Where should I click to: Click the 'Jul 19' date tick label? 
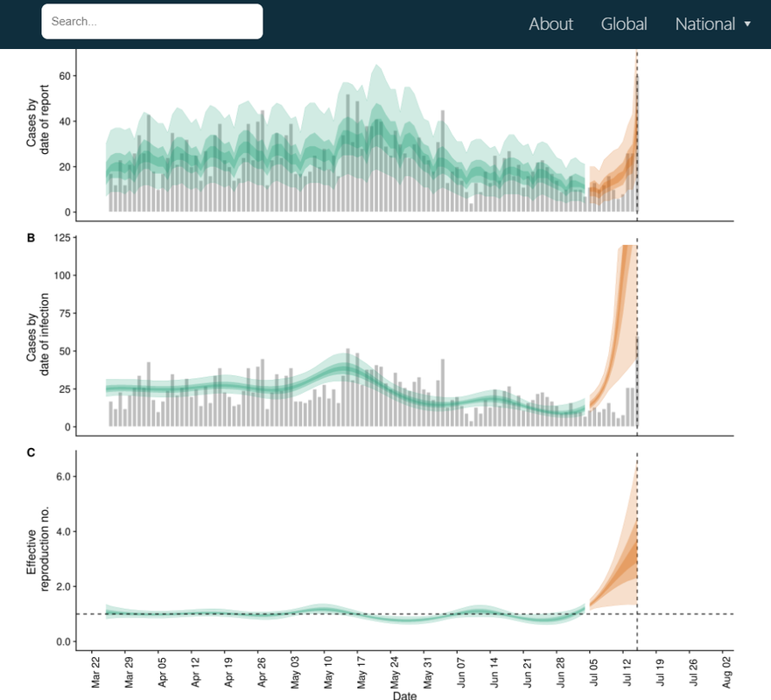tap(661, 672)
